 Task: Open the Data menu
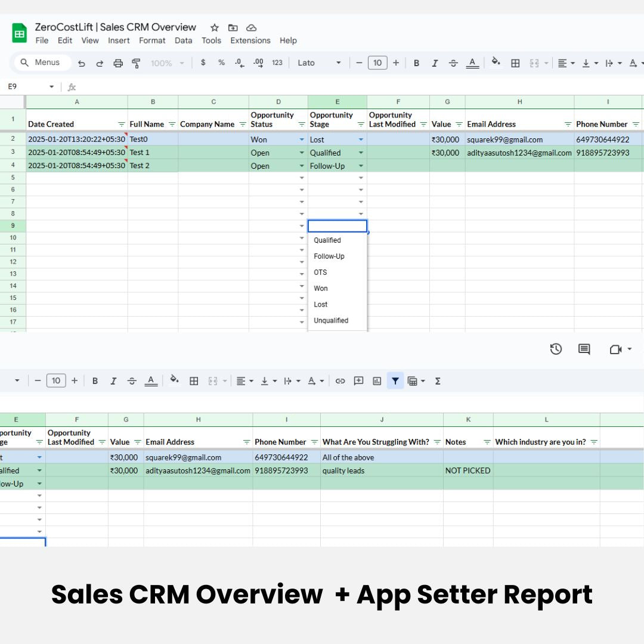tap(183, 41)
